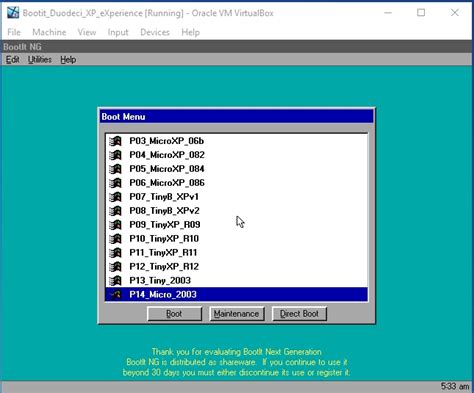Maximize the VirtualBox window
Image resolution: width=474 pixels, height=393 pixels.
coord(421,13)
